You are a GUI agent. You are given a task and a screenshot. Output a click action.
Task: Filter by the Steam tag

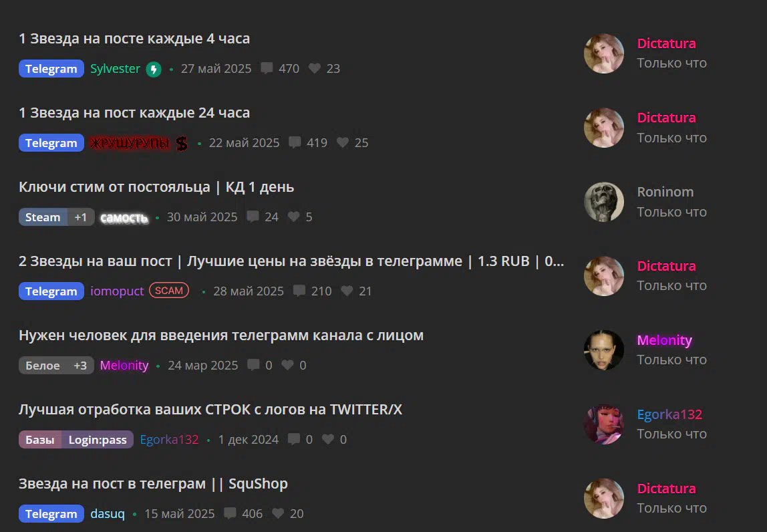click(43, 217)
